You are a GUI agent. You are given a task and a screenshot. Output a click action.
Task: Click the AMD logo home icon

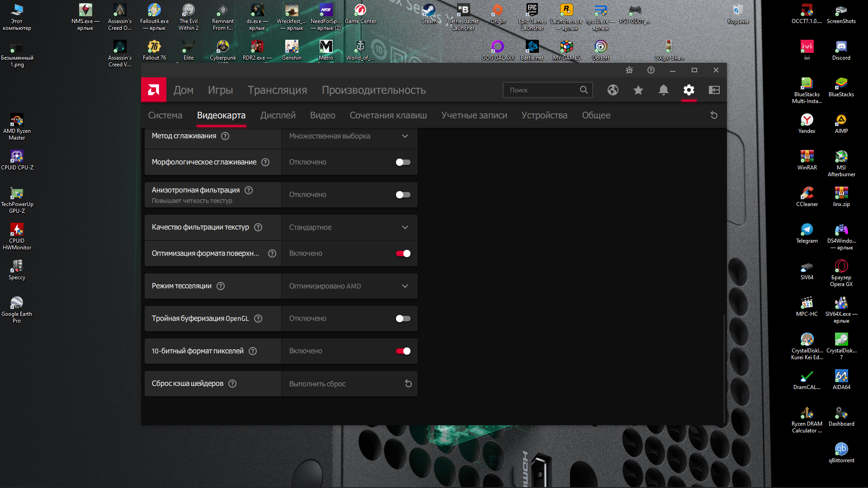pos(154,90)
